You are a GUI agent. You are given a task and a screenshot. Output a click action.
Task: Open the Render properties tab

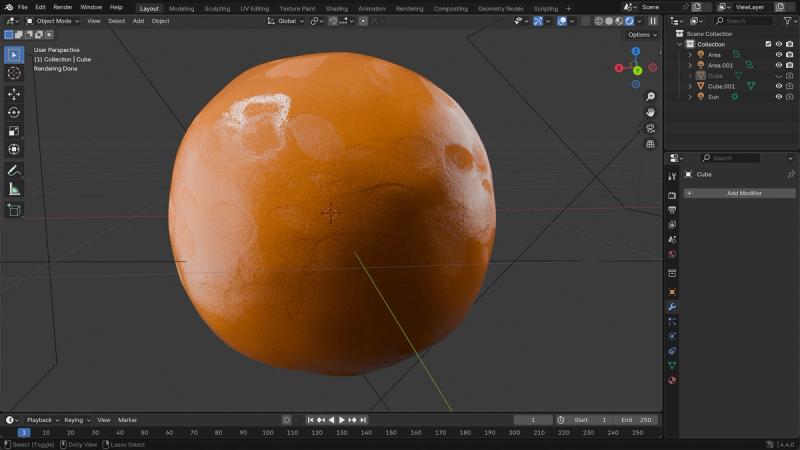[672, 195]
